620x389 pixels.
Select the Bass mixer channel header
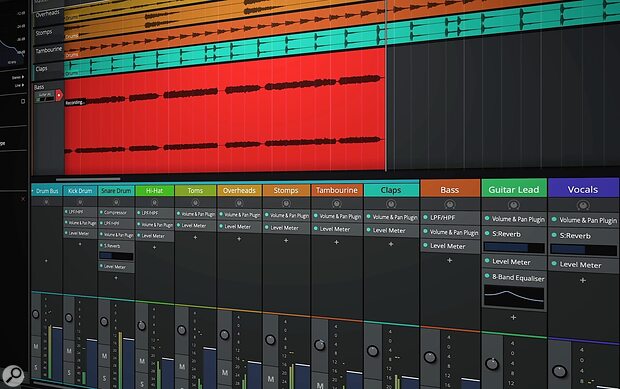click(x=450, y=189)
